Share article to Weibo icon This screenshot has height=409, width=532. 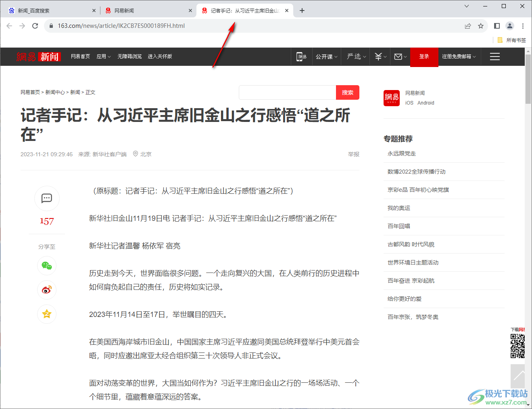pos(47,290)
